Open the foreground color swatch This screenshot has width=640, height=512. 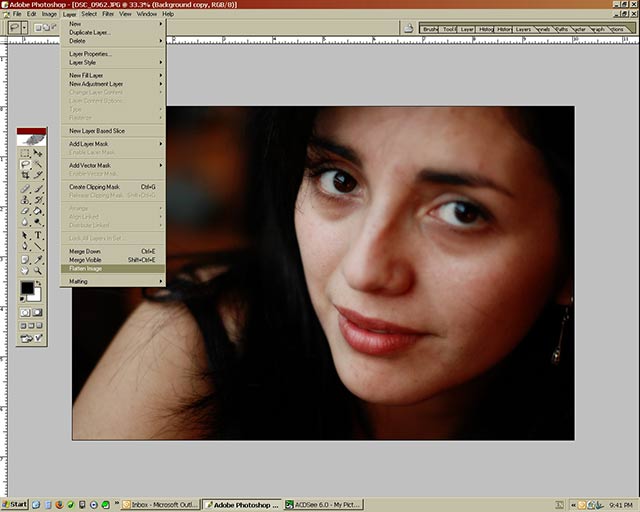click(27, 288)
